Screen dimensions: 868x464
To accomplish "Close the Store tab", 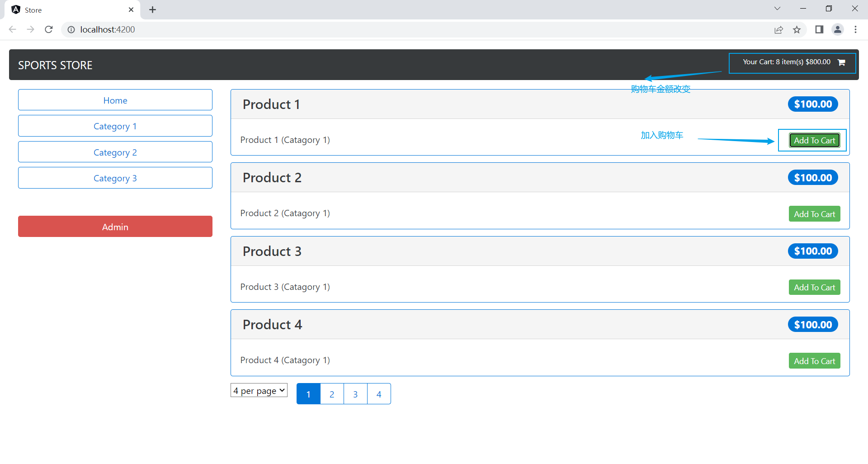I will pos(131,9).
